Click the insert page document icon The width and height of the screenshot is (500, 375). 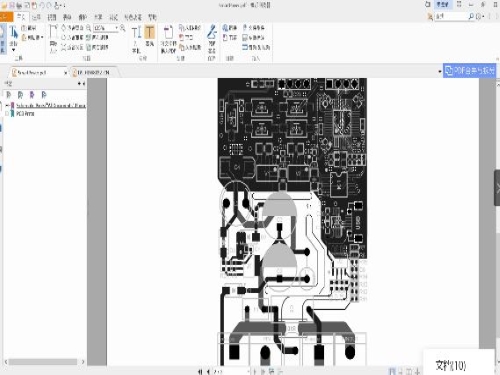tap(168, 32)
